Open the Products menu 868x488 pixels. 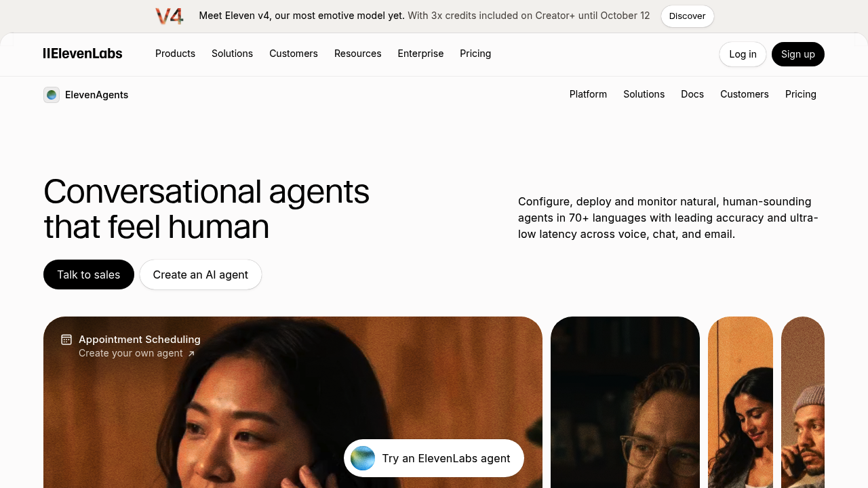(x=175, y=54)
